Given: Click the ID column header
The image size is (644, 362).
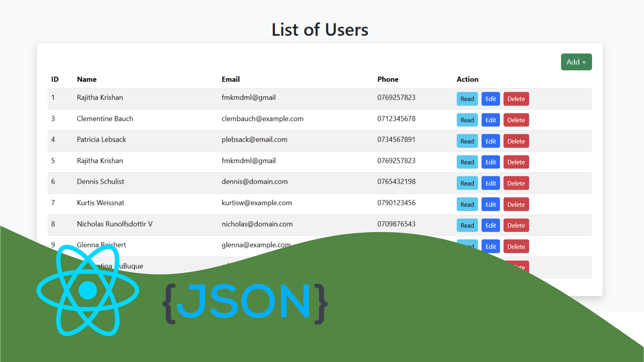Looking at the screenshot, I should click(x=55, y=79).
